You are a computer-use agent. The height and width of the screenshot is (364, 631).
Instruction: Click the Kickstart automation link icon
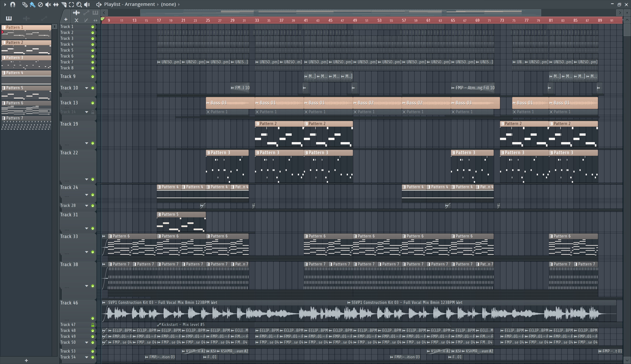(x=159, y=325)
